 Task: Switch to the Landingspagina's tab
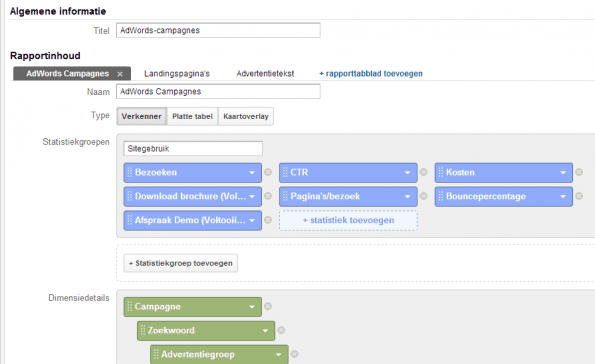[x=177, y=74]
